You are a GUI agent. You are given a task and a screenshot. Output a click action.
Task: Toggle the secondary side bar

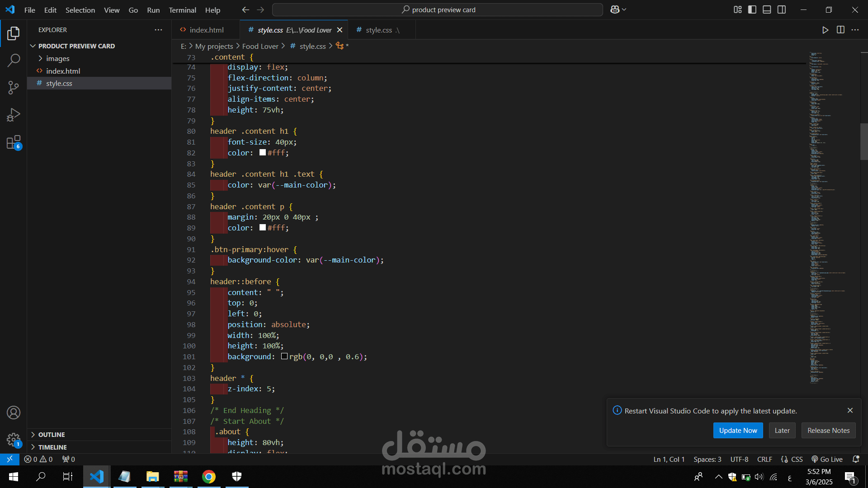(782, 9)
